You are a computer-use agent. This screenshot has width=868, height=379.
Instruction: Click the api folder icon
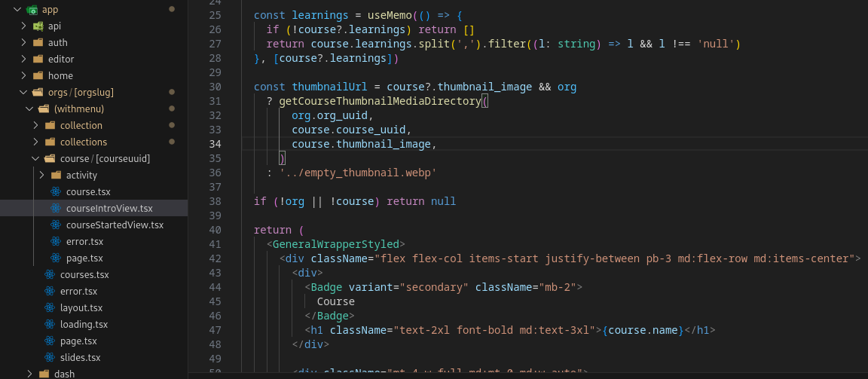pyautogui.click(x=38, y=26)
